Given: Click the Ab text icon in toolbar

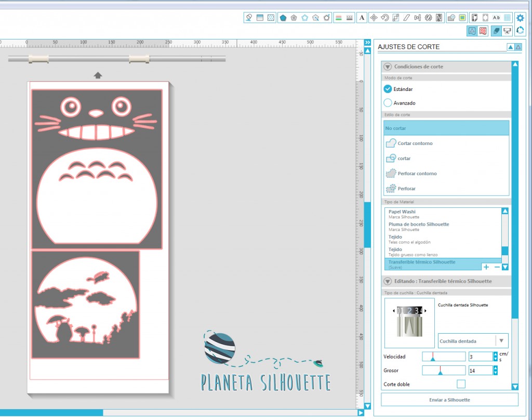Looking at the screenshot, I should pos(496,18).
